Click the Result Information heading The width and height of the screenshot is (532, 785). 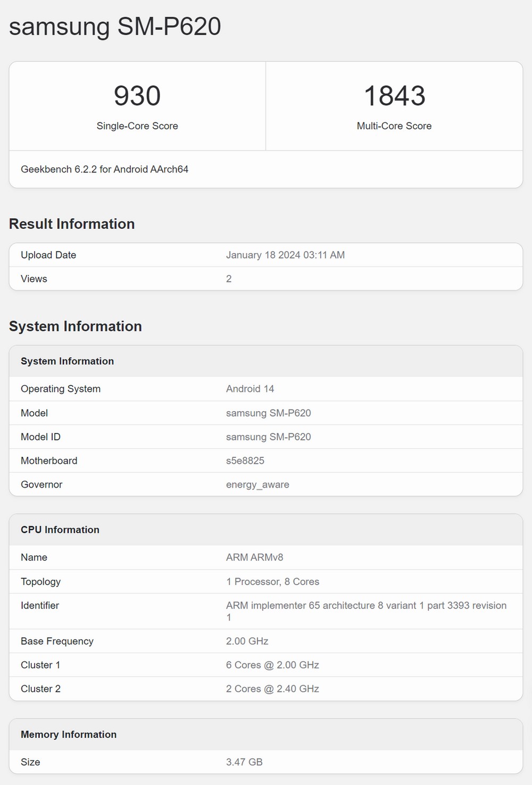tap(72, 224)
